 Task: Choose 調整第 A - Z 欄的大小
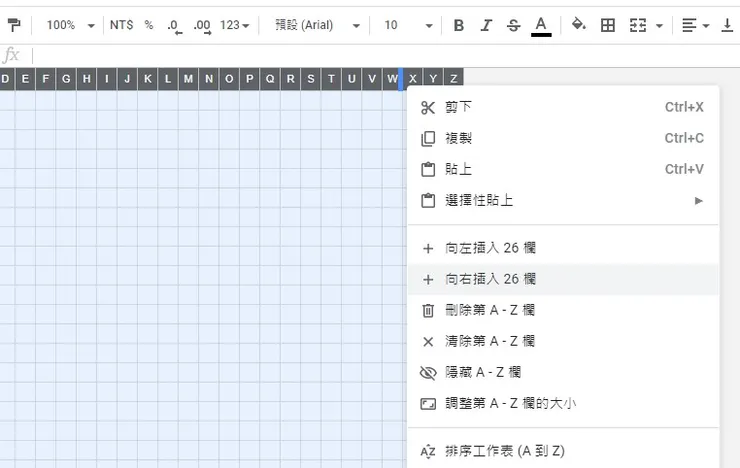563,404
